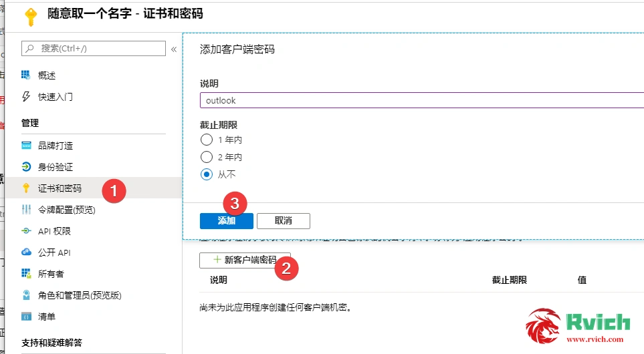Image resolution: width=644 pixels, height=354 pixels.
Task: Click the Owners (所有者) icon
Action: (x=26, y=274)
